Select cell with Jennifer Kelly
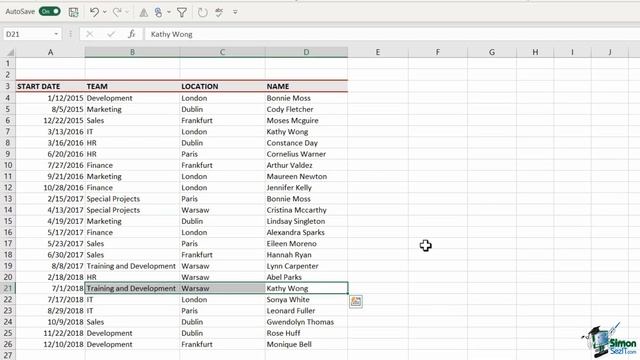The height and width of the screenshot is (360, 640). 307,188
